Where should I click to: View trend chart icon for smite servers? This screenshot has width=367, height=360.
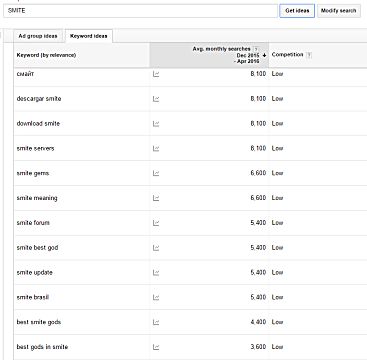[x=156, y=149]
